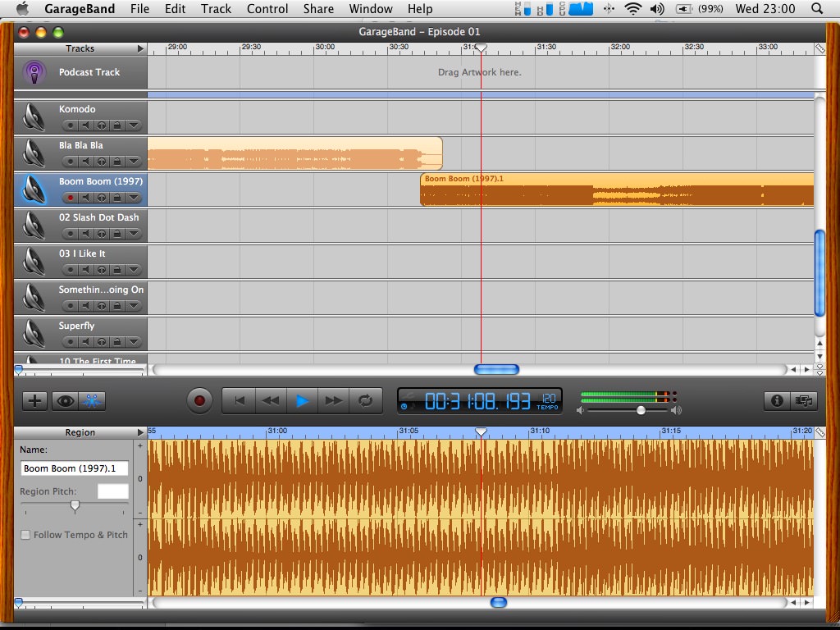Lock the Superfly track
This screenshot has width=840, height=630.
[116, 342]
